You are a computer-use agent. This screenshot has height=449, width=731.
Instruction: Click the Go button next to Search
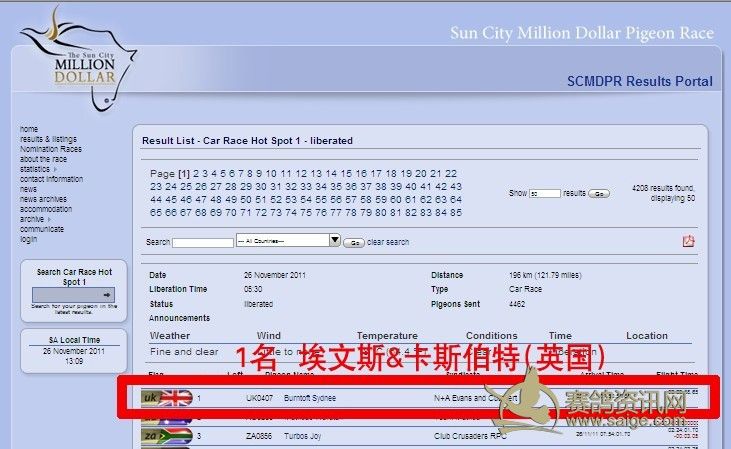click(x=354, y=243)
